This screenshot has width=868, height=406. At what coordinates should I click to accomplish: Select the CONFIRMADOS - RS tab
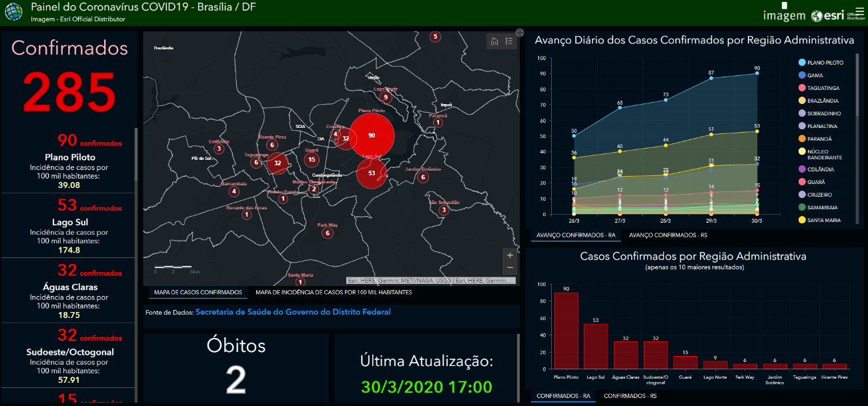630,395
